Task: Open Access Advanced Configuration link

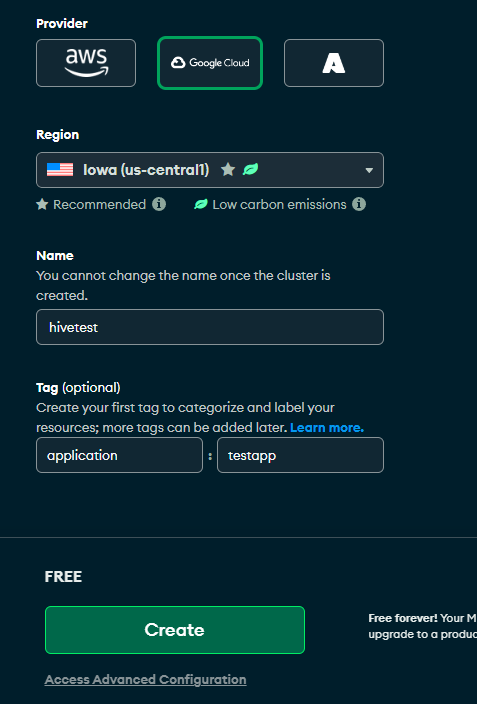Action: (146, 680)
